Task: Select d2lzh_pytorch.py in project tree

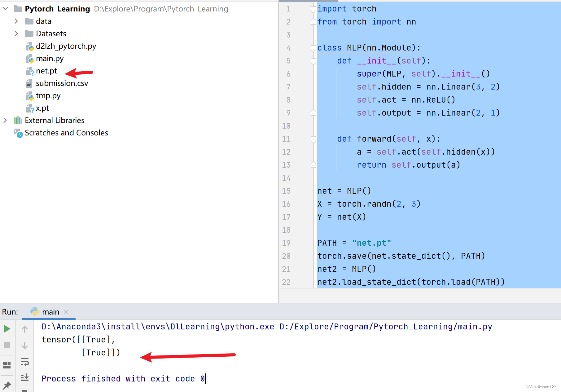Action: tap(66, 46)
